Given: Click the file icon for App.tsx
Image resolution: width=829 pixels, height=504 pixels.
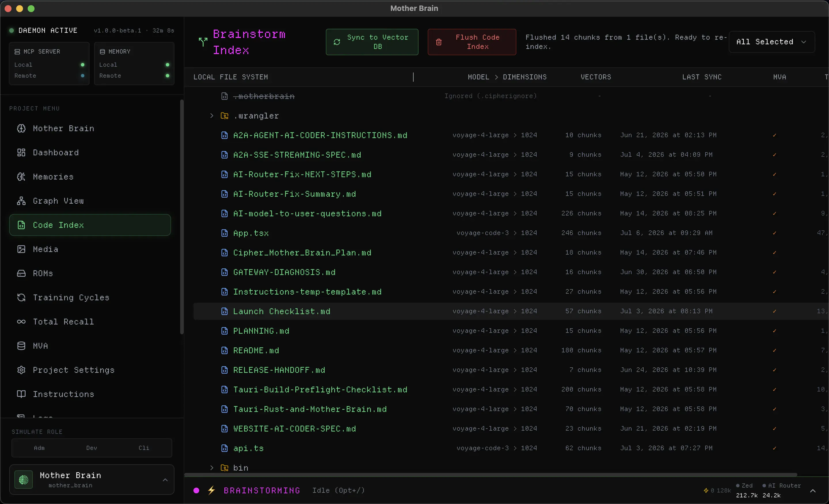Looking at the screenshot, I should (225, 233).
